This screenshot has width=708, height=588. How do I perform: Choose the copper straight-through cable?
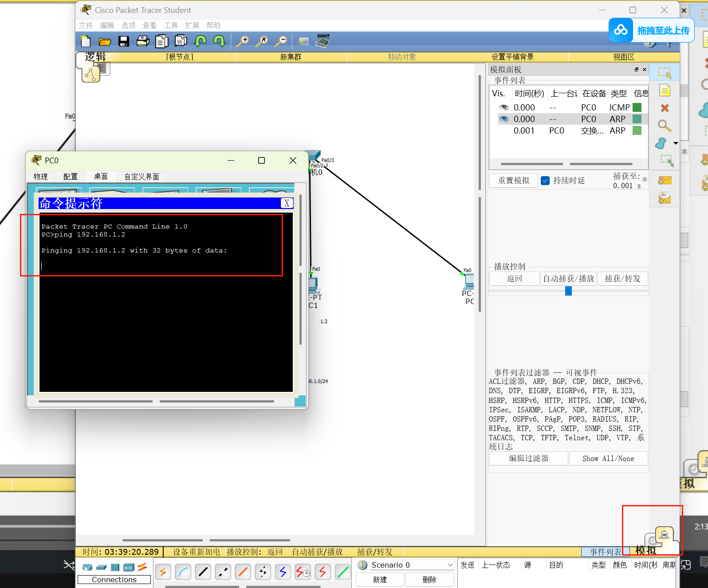pyautogui.click(x=203, y=572)
